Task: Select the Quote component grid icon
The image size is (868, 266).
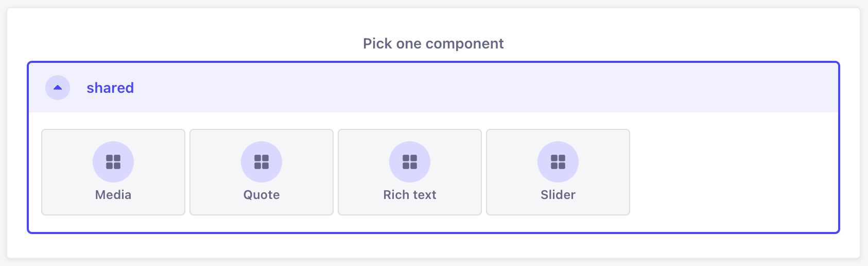Action: [262, 162]
